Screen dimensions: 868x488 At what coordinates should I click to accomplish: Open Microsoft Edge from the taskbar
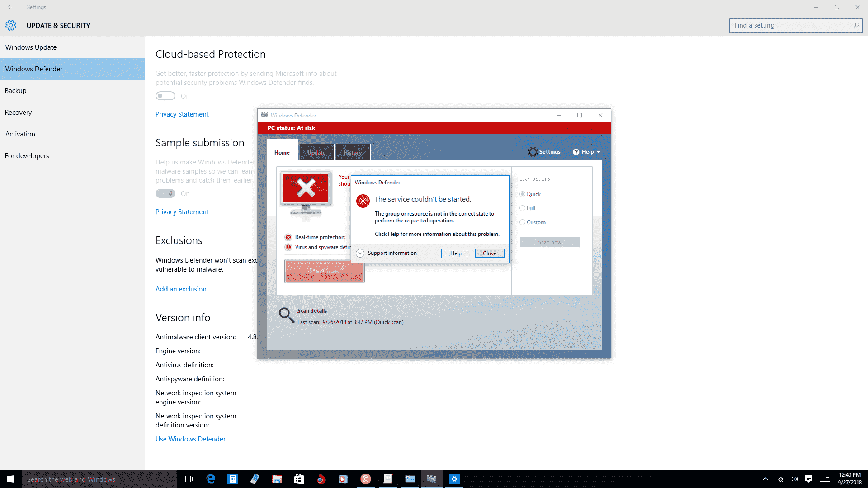211,479
